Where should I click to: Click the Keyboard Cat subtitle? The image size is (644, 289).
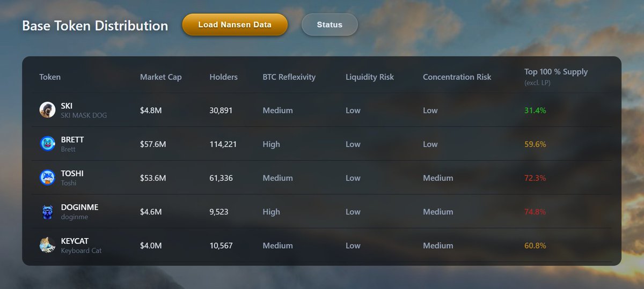click(x=81, y=250)
